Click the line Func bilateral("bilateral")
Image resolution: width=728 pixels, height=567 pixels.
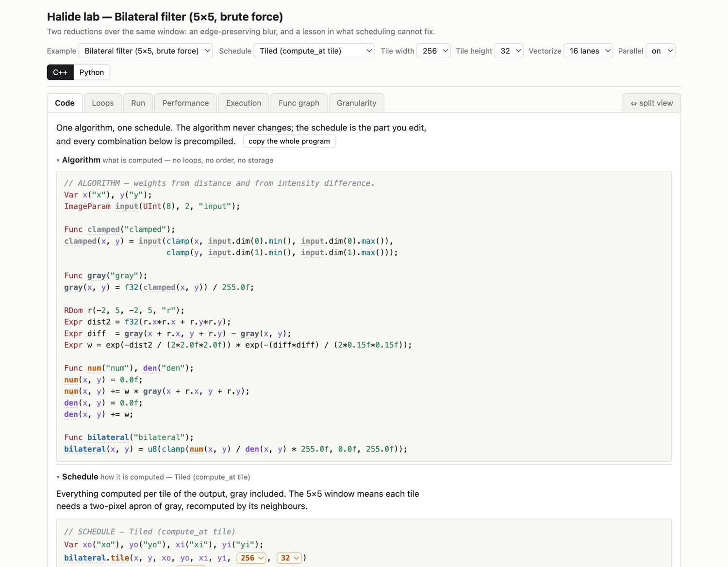pyautogui.click(x=129, y=437)
